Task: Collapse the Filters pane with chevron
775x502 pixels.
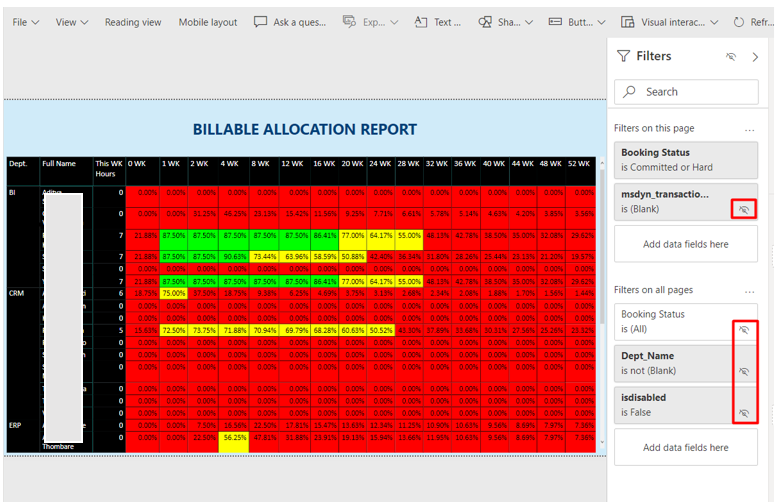Action: click(x=755, y=57)
